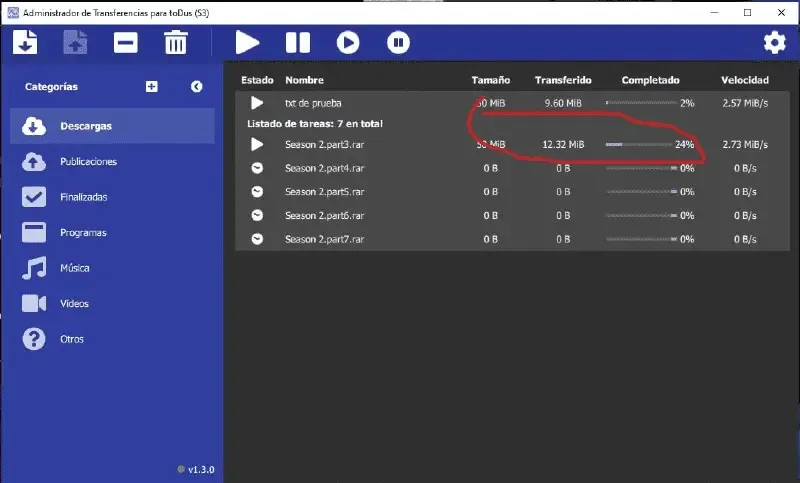Screen dimensions: 800x483
Task: Click play status icon of txt de prueba
Action: pos(257,103)
